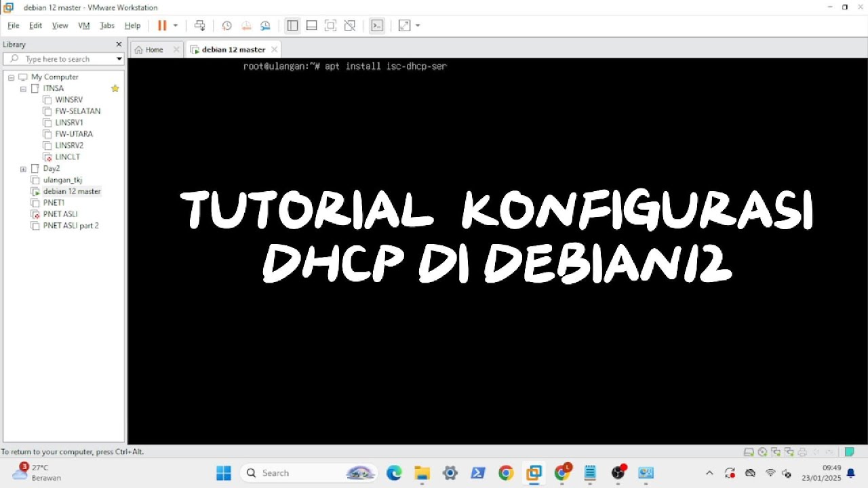This screenshot has height=488, width=868.
Task: Open the library search filter dropdown
Action: click(x=119, y=59)
